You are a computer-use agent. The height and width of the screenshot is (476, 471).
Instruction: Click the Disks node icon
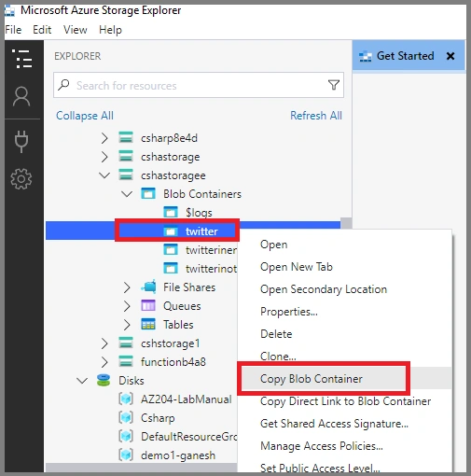click(104, 380)
